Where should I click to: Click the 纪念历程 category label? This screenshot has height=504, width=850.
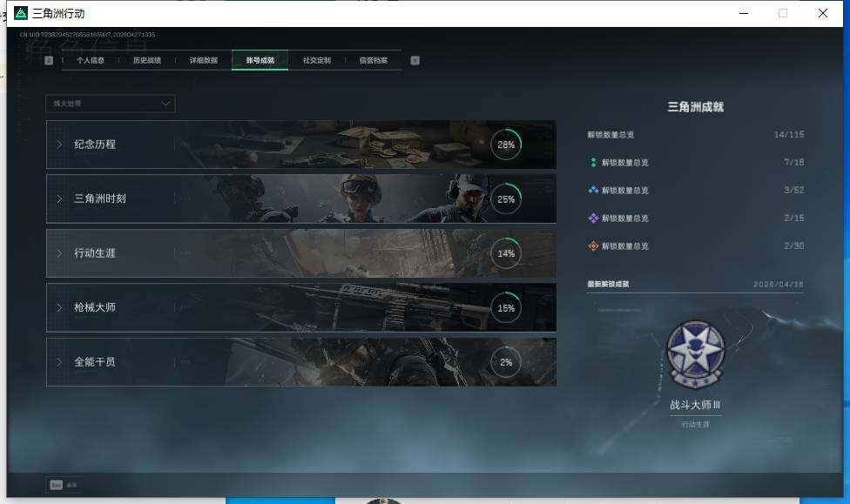[95, 144]
